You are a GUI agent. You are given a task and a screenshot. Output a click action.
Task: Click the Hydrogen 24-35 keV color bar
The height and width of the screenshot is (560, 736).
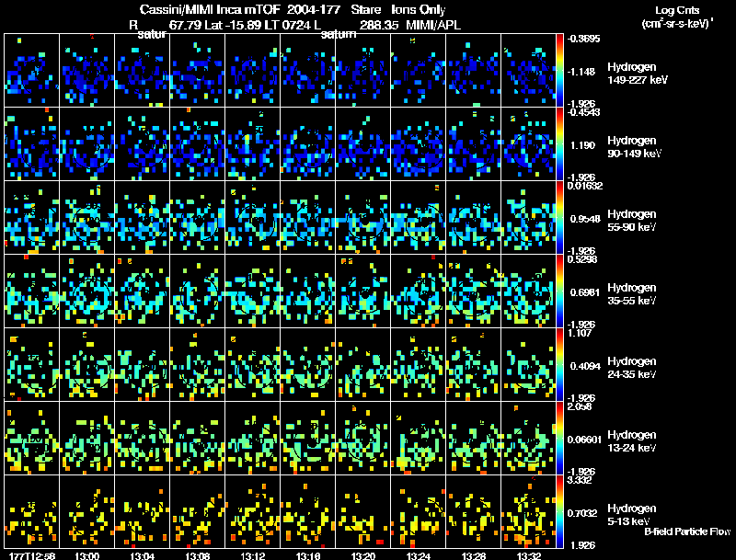(x=559, y=365)
